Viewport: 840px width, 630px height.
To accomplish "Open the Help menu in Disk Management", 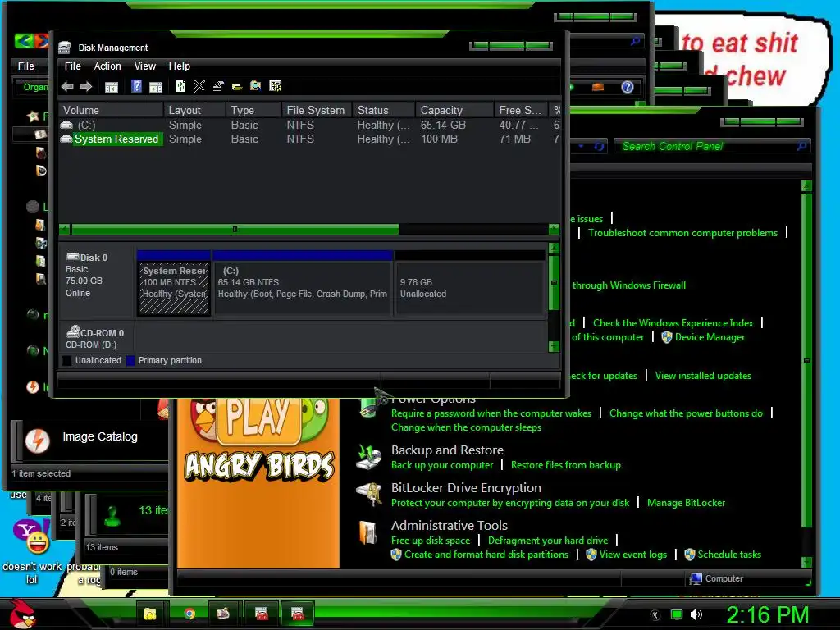I will (x=180, y=66).
